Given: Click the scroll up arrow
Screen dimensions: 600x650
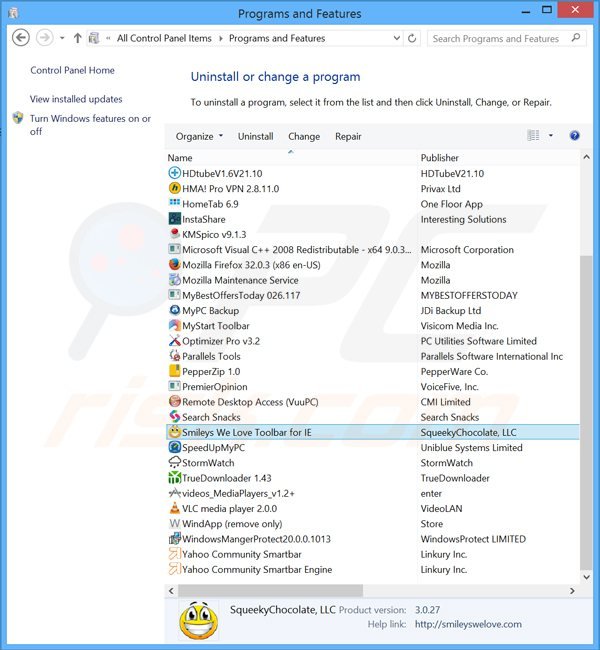Looking at the screenshot, I should click(x=586, y=157).
